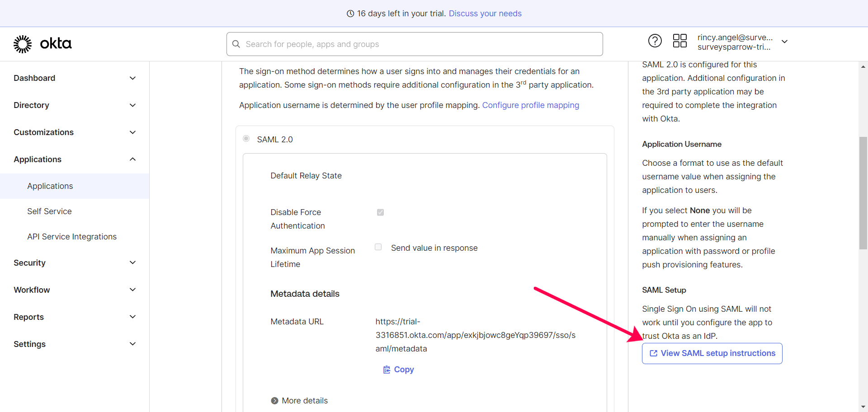
Task: Click View SAML setup instructions button
Action: click(712, 353)
